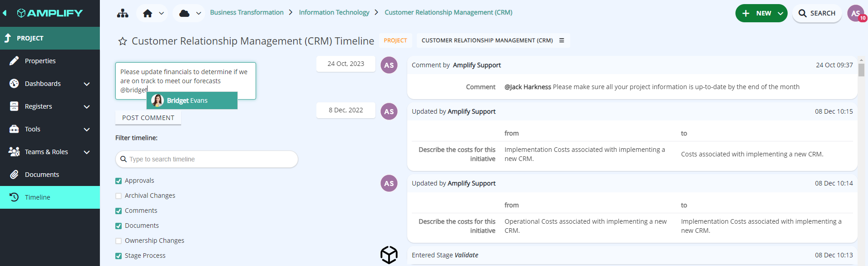
Task: Click the PROJECT sidebar header
Action: coord(50,38)
